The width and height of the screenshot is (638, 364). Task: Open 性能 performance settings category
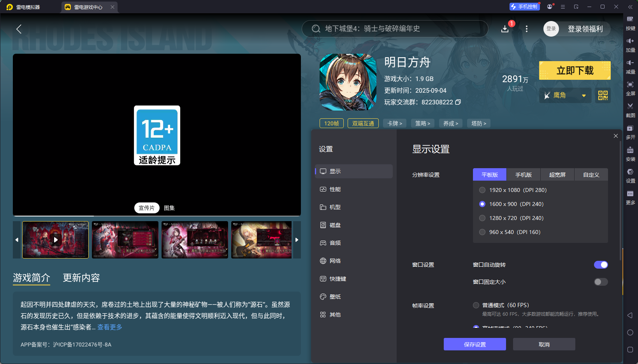coord(354,189)
